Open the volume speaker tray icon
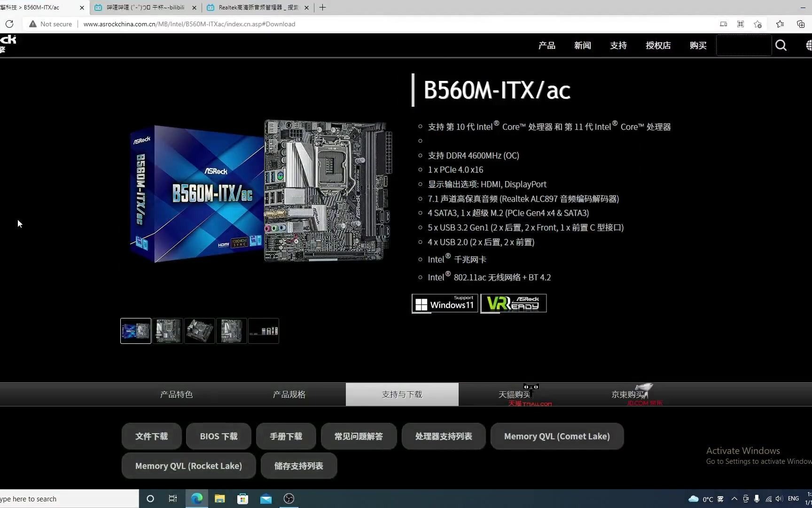 (x=779, y=499)
